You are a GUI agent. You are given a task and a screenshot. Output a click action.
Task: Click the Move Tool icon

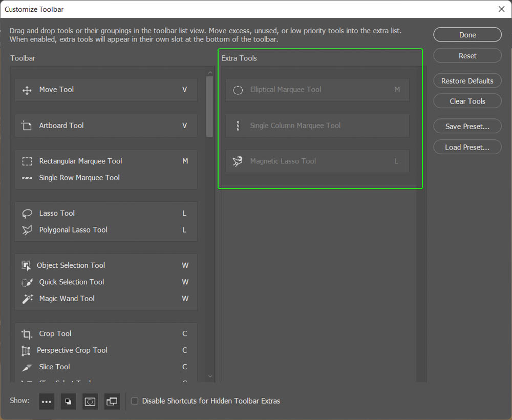[27, 90]
